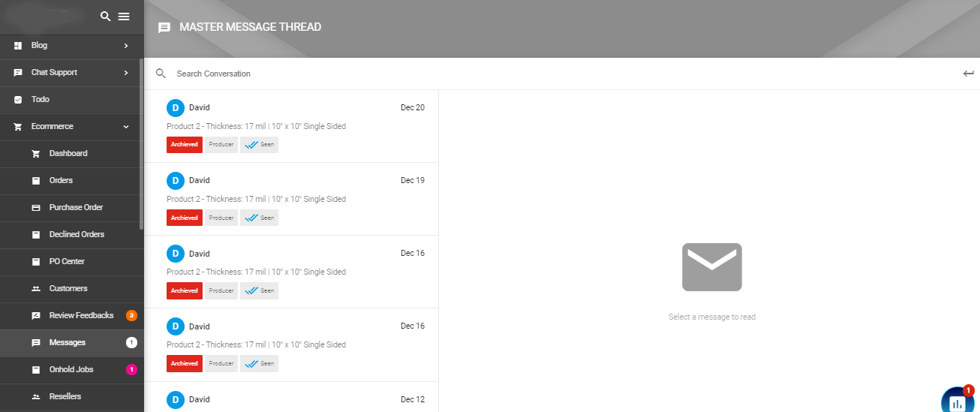Collapse the Ecommerce section chevron
Viewport: 980px width, 412px height.
[x=126, y=127]
